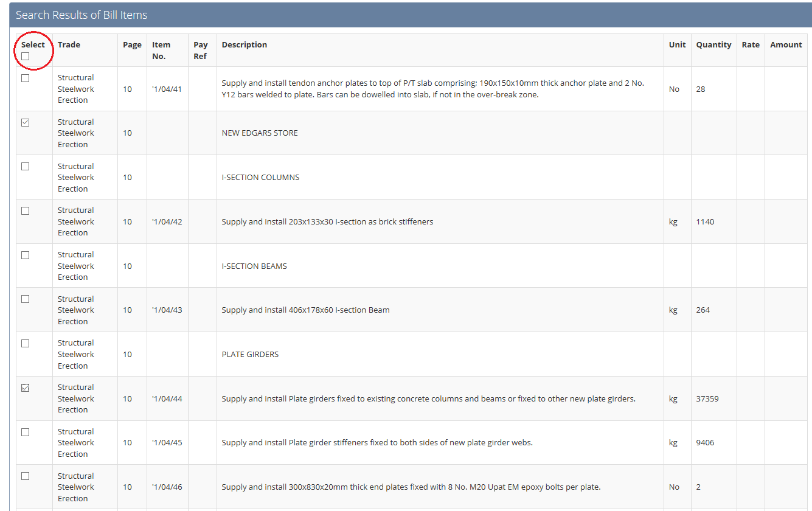Viewport: 812px width, 511px height.
Task: Click the unit kg in the '1/04/43 row
Action: click(673, 310)
